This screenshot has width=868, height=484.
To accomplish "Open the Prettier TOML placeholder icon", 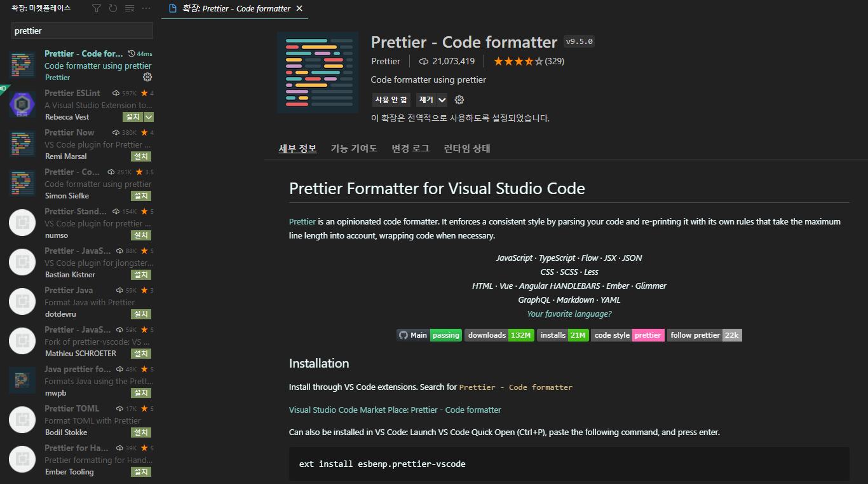I will [22, 420].
